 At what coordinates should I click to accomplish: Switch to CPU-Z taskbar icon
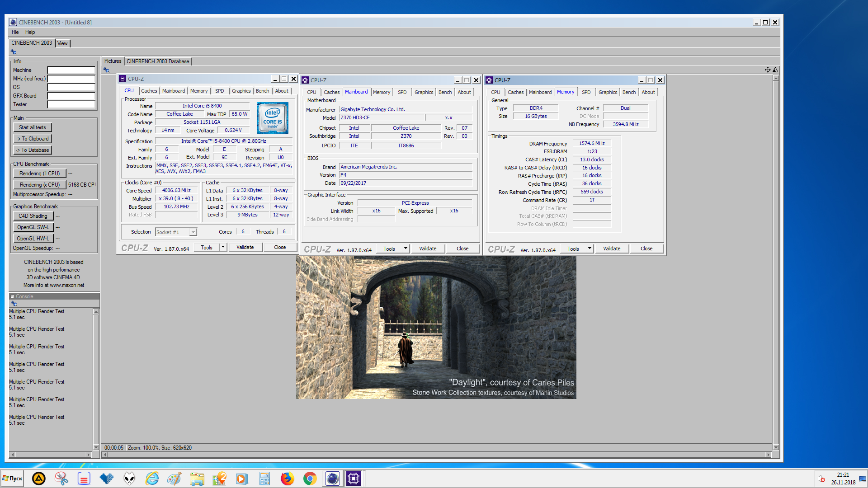[x=354, y=479]
